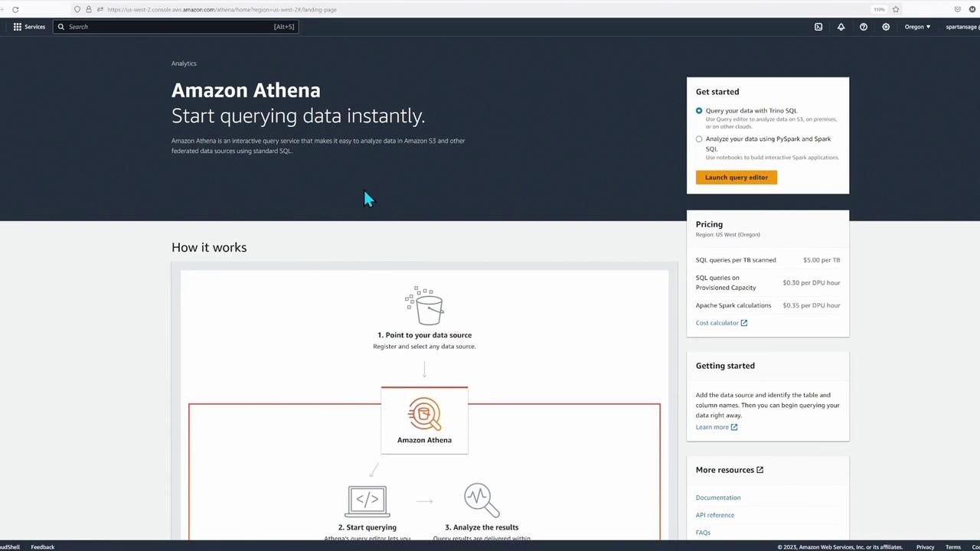This screenshot has width=980, height=551.
Task: Open the API reference link
Action: pyautogui.click(x=715, y=515)
